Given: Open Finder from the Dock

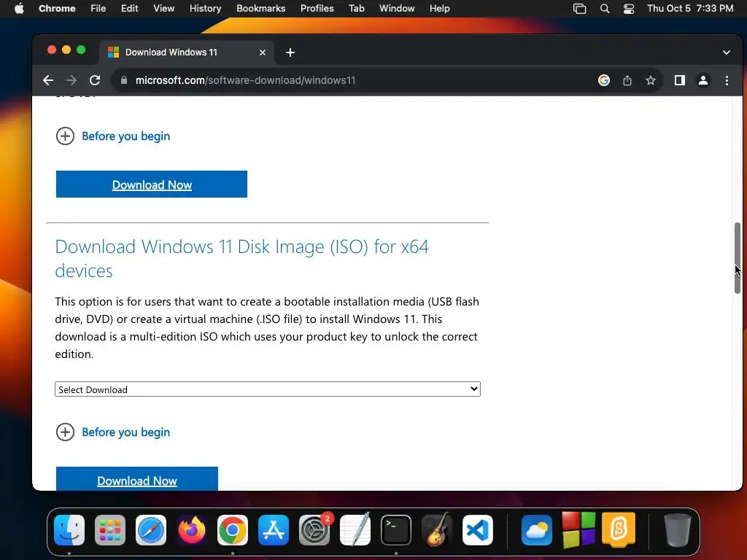Looking at the screenshot, I should [69, 530].
